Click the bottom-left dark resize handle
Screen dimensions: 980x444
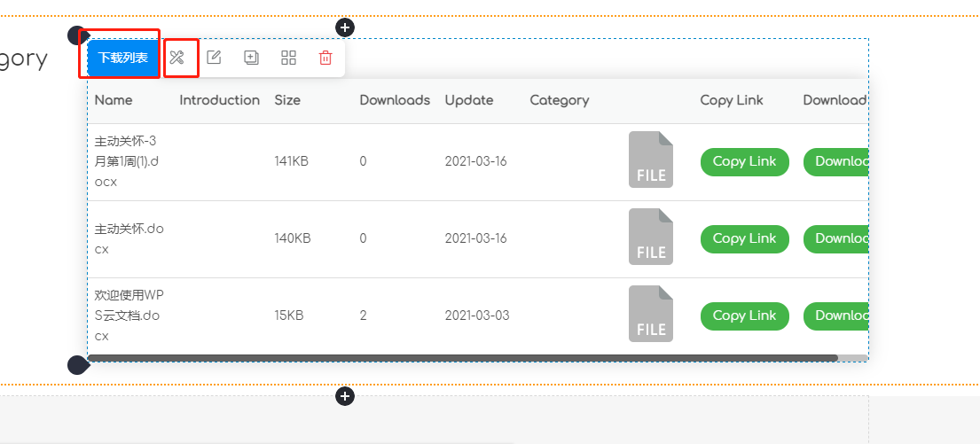tap(77, 364)
